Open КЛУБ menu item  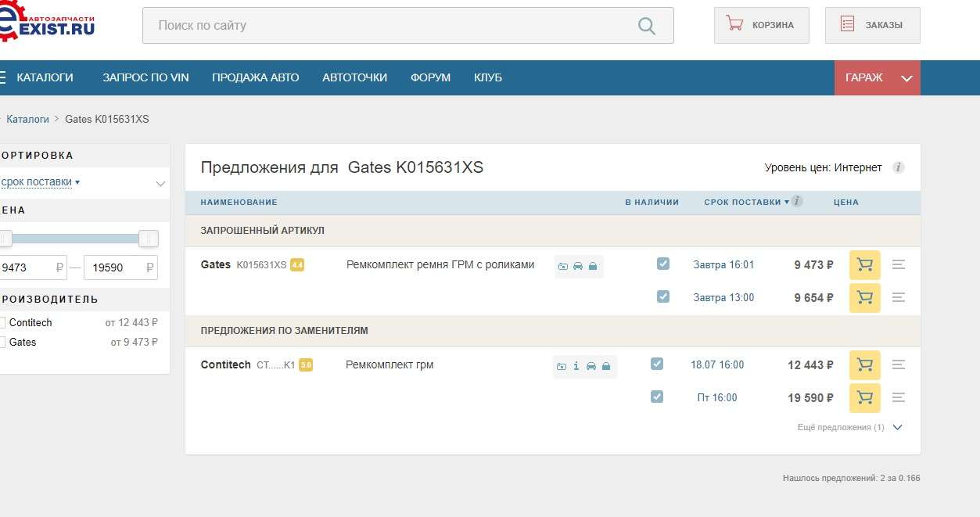point(488,77)
